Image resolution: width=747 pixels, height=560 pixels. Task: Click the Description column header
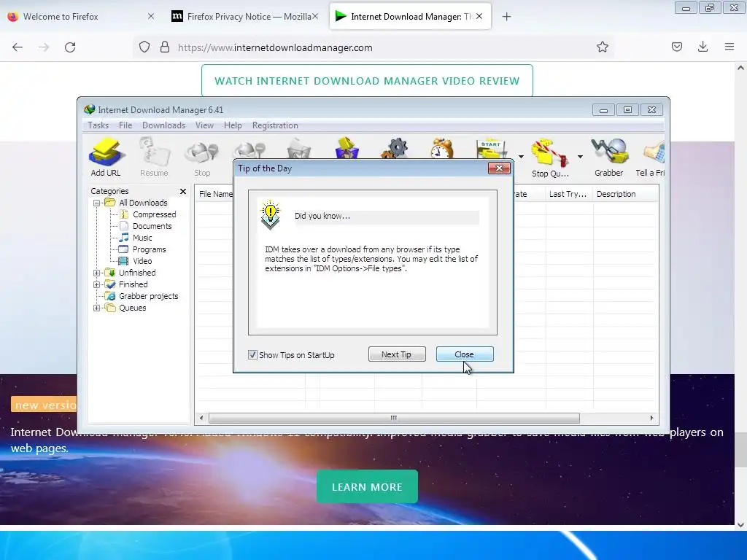pos(625,194)
